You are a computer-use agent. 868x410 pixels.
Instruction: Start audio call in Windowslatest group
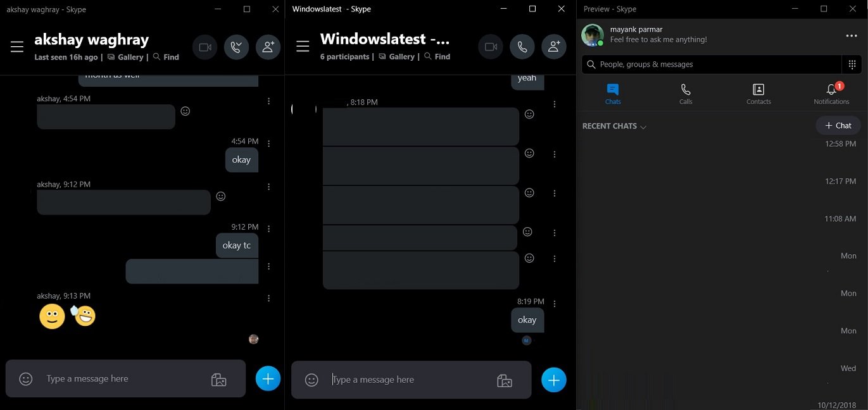pyautogui.click(x=522, y=47)
